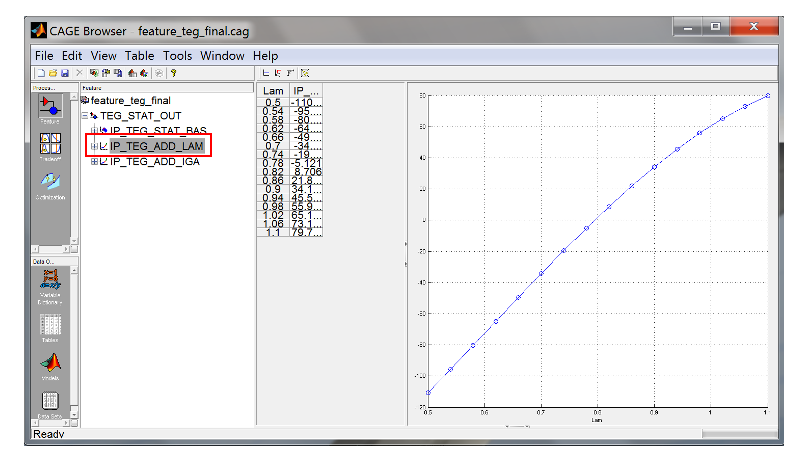Click the Save floppy disk icon
798x462 pixels.
[65, 73]
